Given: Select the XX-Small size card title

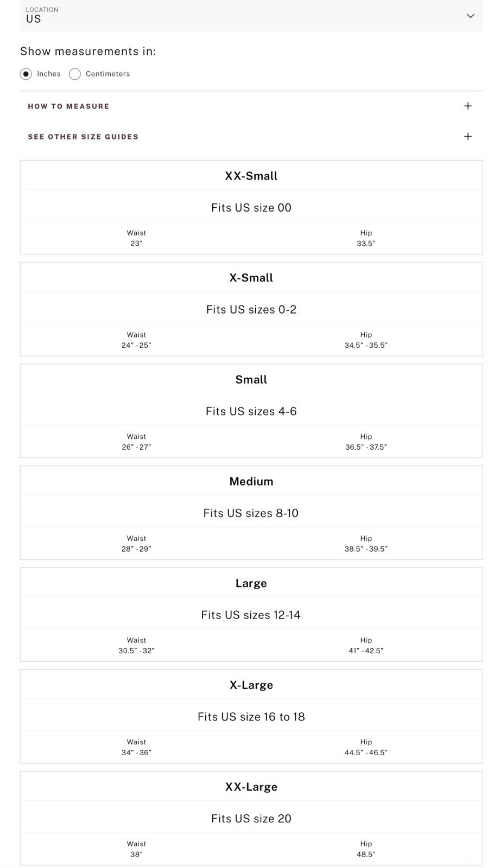Looking at the screenshot, I should 251,176.
